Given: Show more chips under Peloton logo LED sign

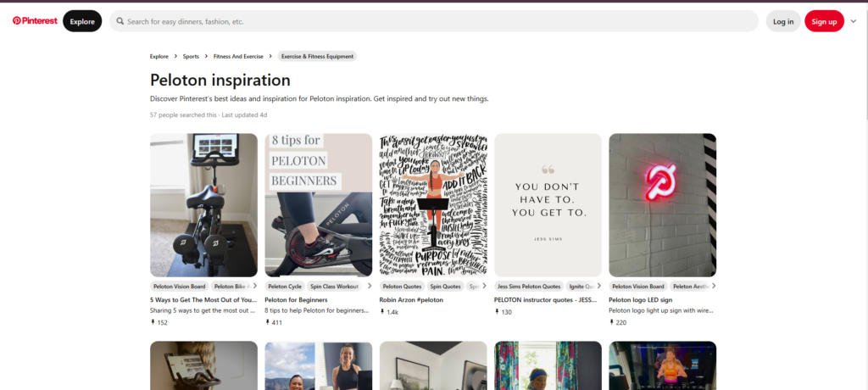Looking at the screenshot, I should (714, 286).
